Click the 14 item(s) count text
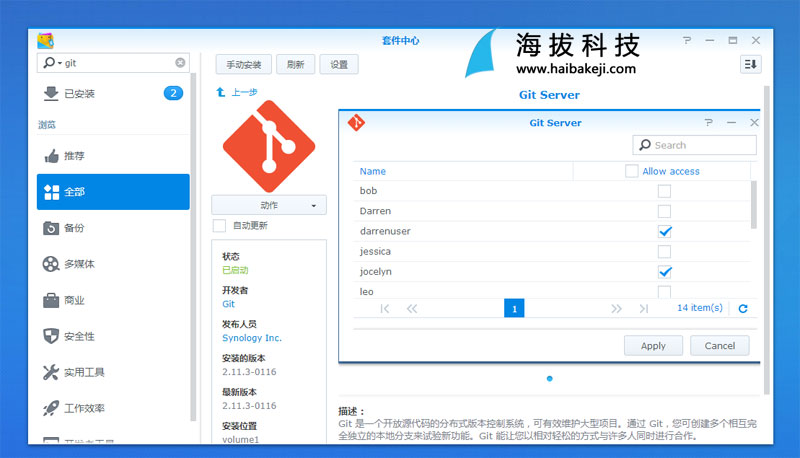 click(700, 308)
